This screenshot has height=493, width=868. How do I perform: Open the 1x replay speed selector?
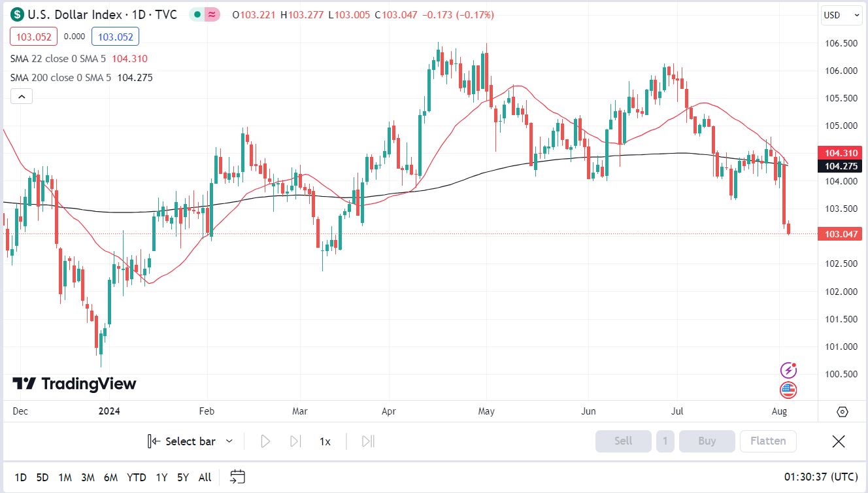[325, 441]
